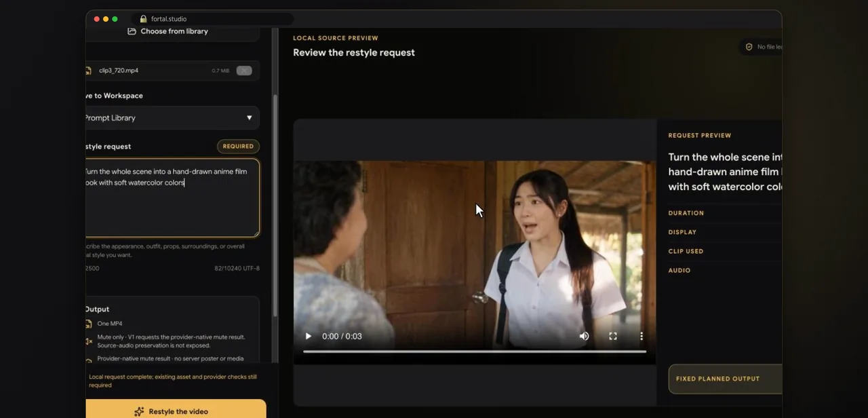Click the Restyle the video button

176,408
